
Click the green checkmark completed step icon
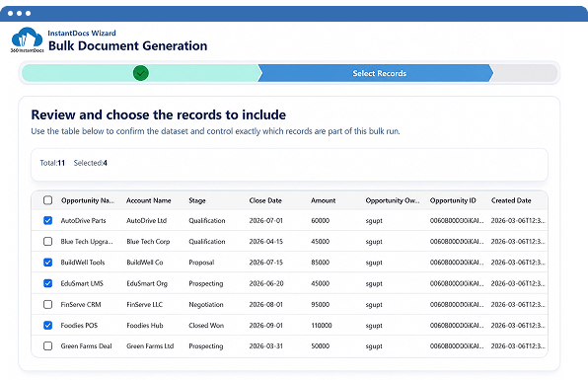point(141,73)
